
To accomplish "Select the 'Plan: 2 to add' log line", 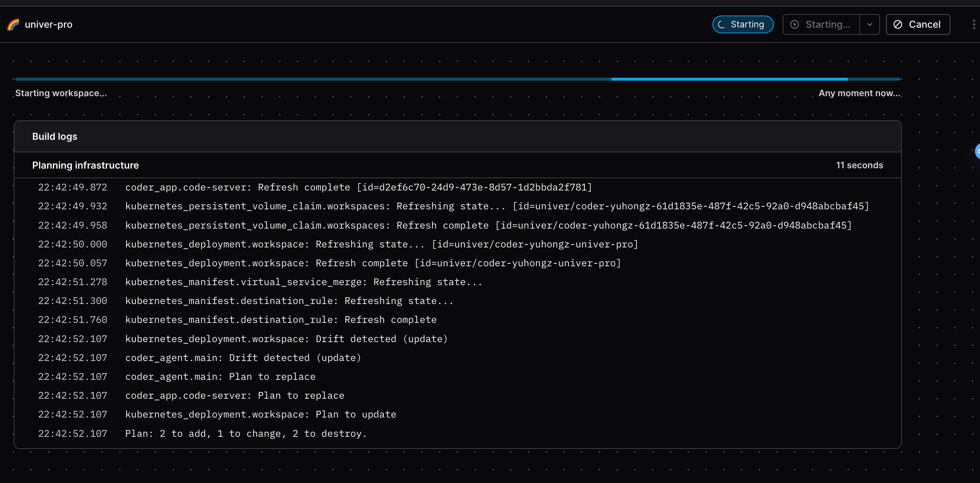I will [x=246, y=433].
